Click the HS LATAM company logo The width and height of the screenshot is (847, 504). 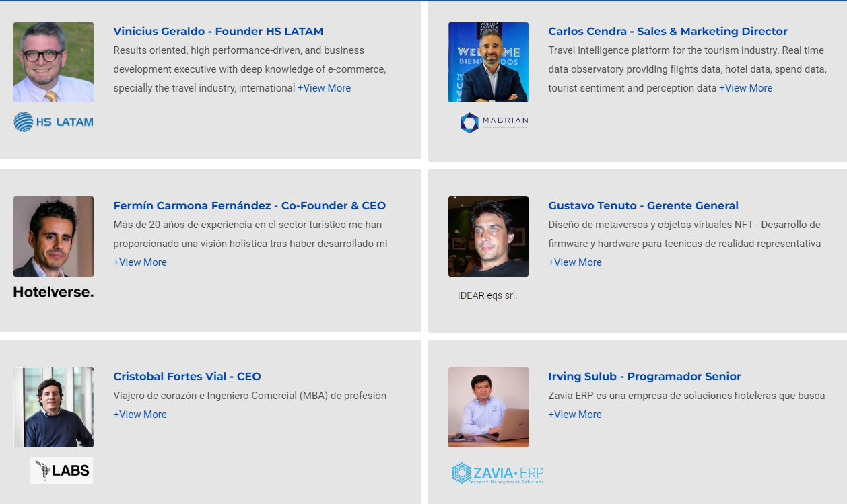point(53,122)
